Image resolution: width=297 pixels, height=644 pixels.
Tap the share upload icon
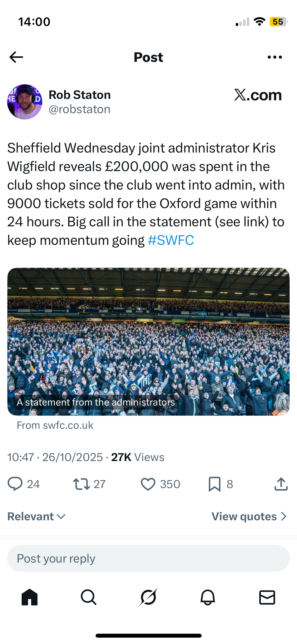tap(281, 484)
